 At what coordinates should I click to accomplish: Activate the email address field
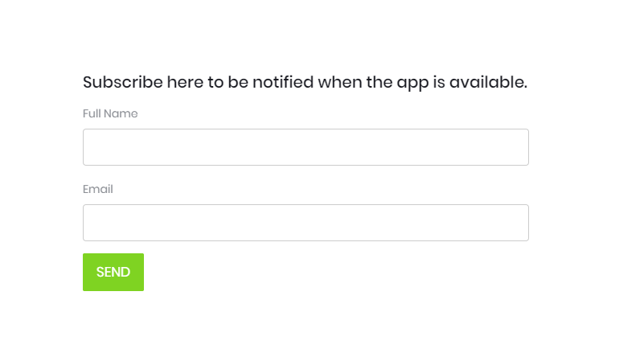[306, 223]
